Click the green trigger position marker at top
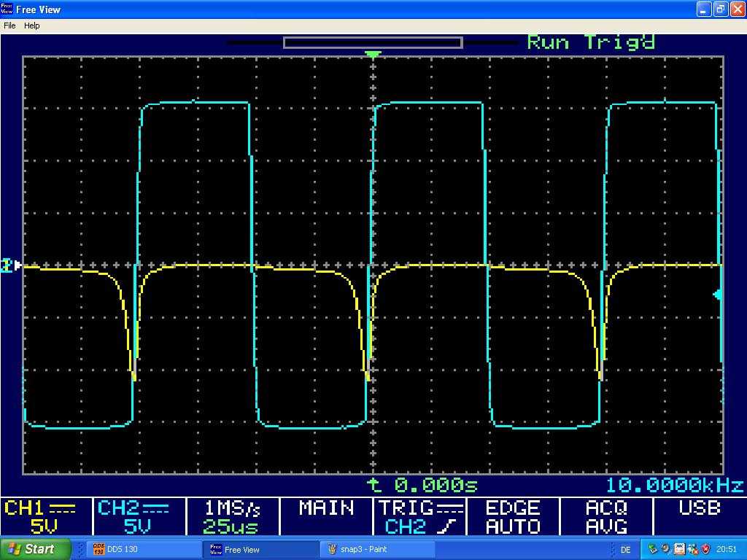This screenshot has width=747, height=560. [x=373, y=55]
